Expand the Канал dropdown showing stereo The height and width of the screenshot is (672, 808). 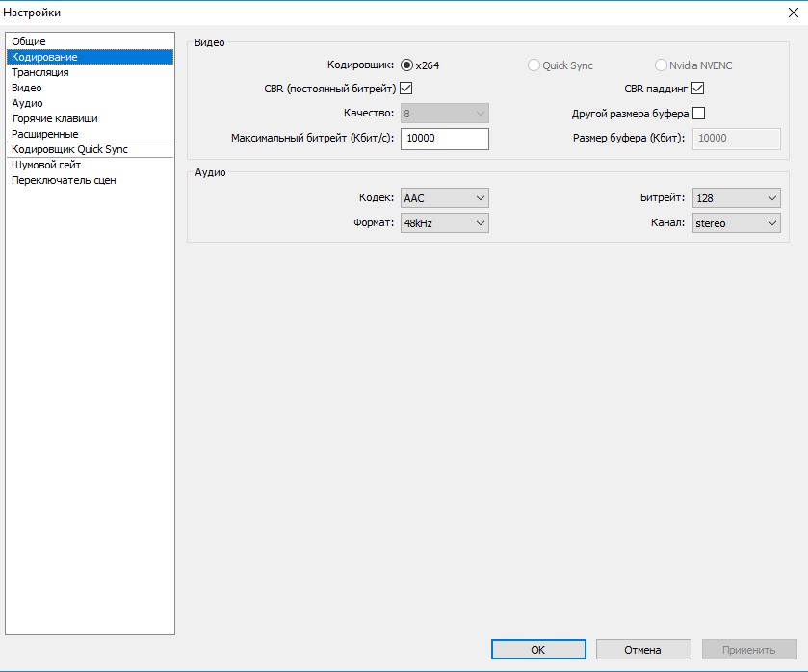tap(736, 223)
